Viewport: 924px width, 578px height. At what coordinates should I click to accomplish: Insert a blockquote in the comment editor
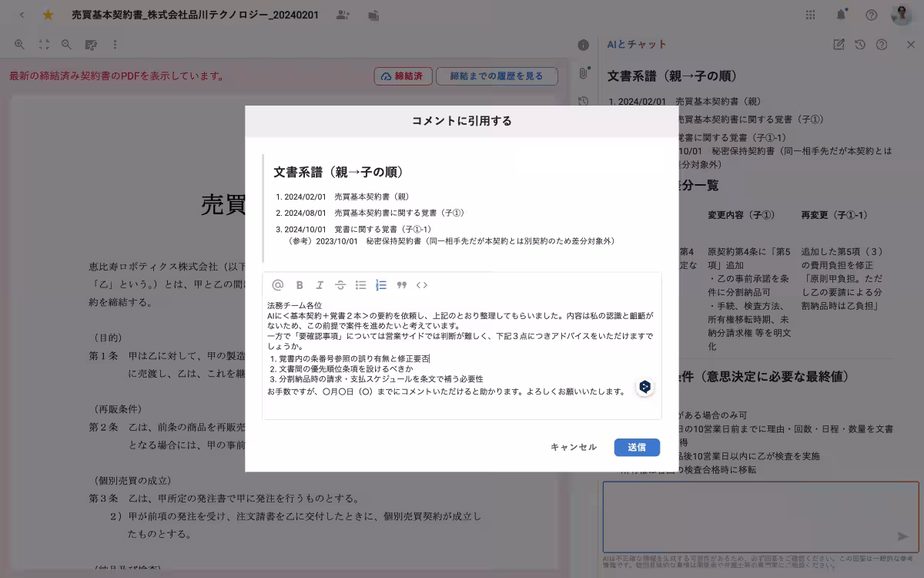tap(401, 285)
